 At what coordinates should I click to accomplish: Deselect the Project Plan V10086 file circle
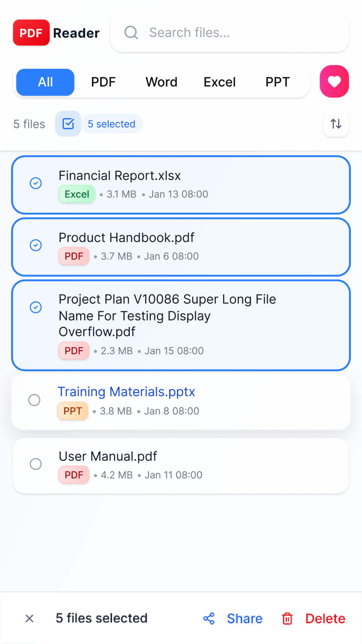pos(36,307)
